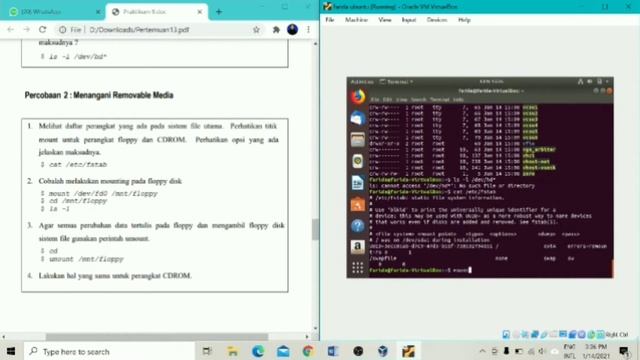Click the 'Percobaan 2' heading in PDF

(x=99, y=95)
